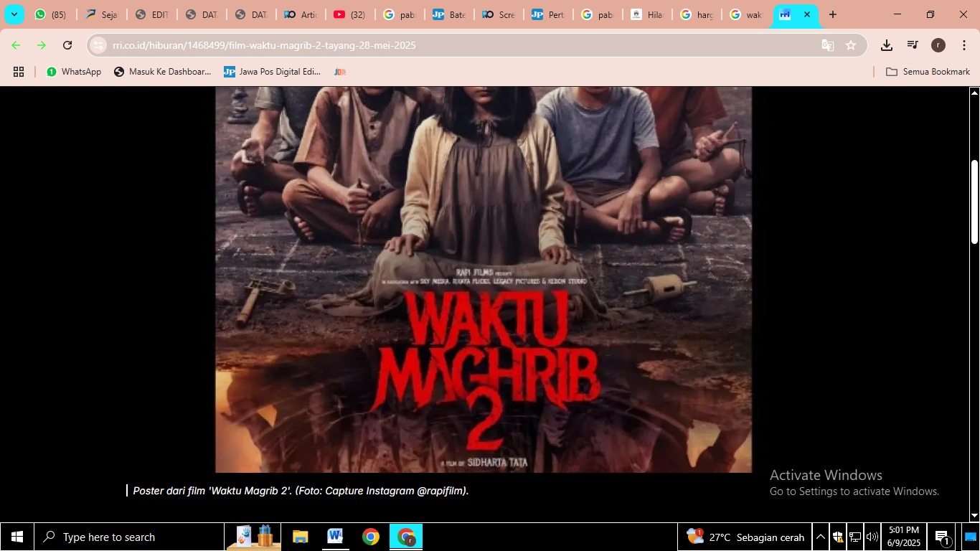This screenshot has width=980, height=551.
Task: Open 'Masuk Ke Dashboar...' bookmark
Action: [x=163, y=72]
